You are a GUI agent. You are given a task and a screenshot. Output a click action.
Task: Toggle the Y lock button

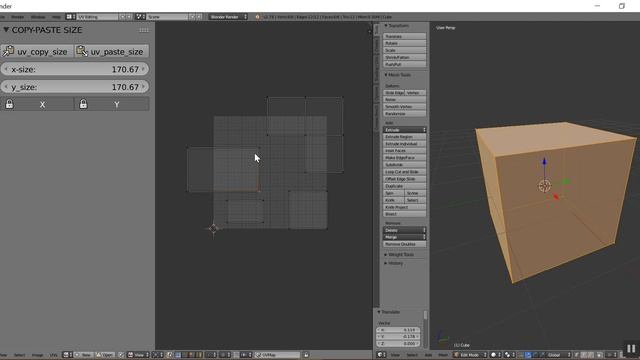(x=111, y=104)
